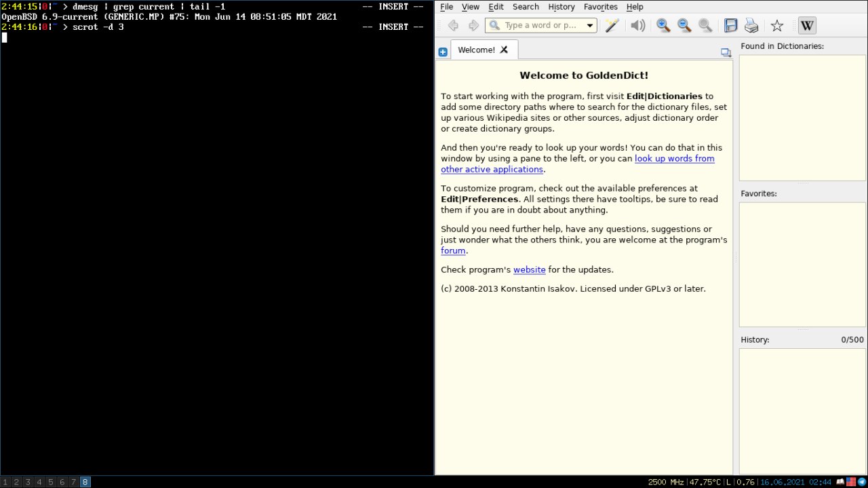The width and height of the screenshot is (868, 488).
Task: Open the Edit menu
Action: click(496, 7)
